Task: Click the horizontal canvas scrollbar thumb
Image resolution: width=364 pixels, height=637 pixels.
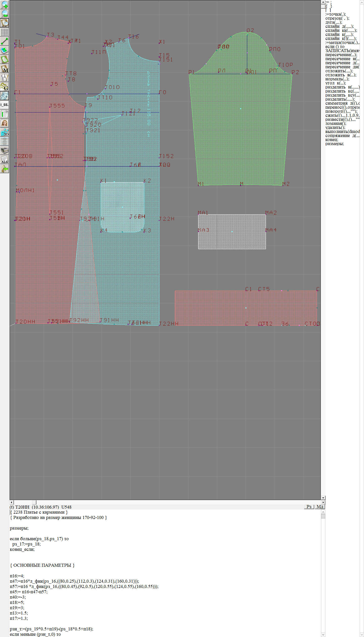Action: (34, 502)
